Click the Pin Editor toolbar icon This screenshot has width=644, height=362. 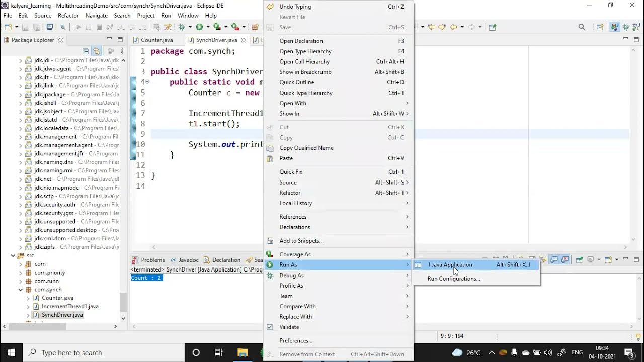(492, 27)
